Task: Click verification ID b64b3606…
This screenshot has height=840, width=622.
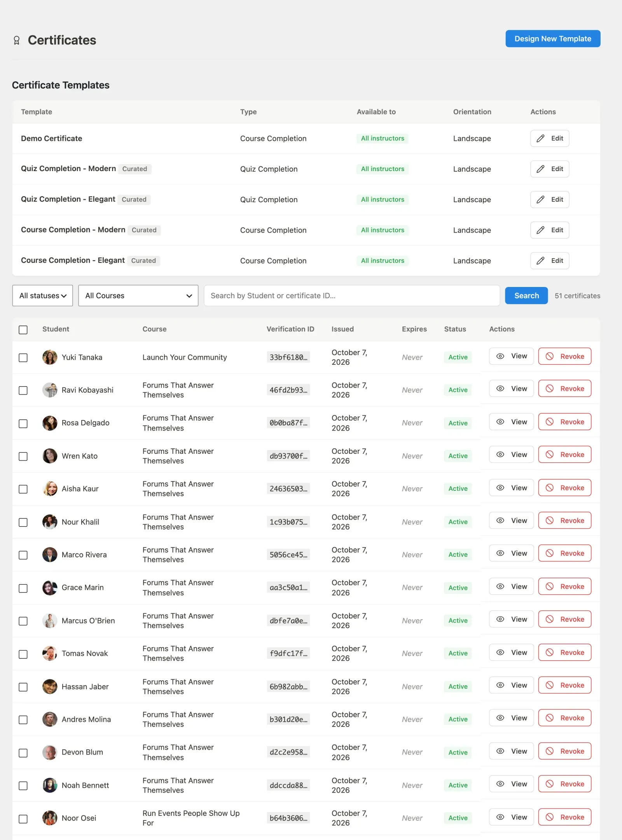Action: pos(288,818)
